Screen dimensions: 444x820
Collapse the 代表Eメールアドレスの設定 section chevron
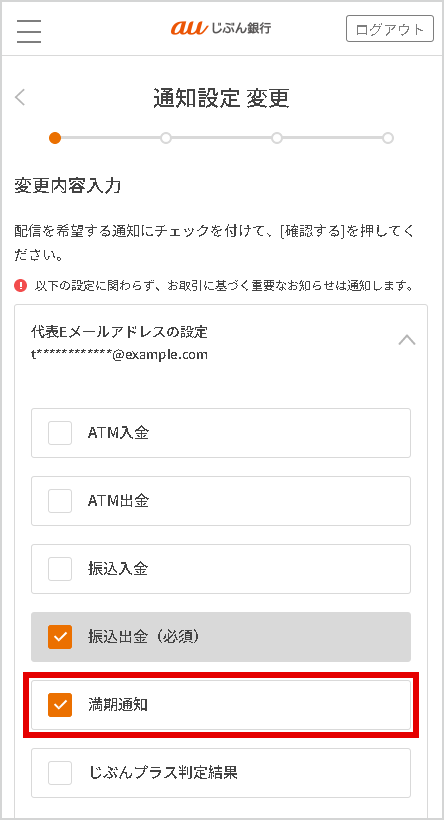(407, 340)
